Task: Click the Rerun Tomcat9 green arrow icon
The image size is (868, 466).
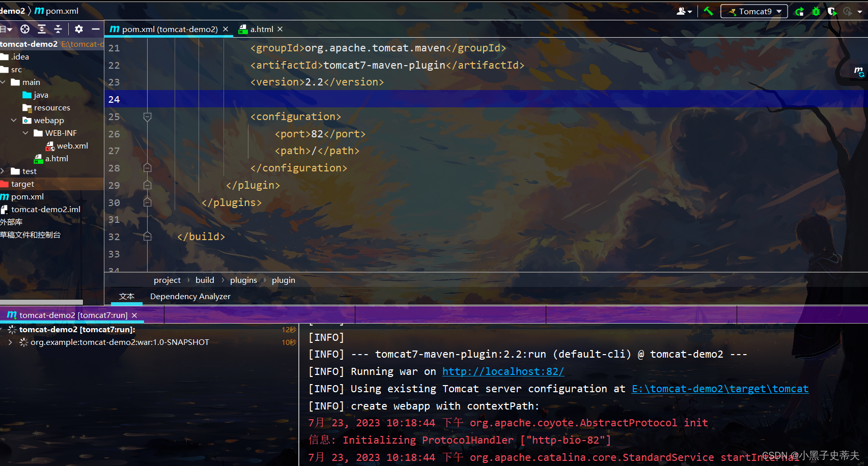Action: tap(799, 11)
